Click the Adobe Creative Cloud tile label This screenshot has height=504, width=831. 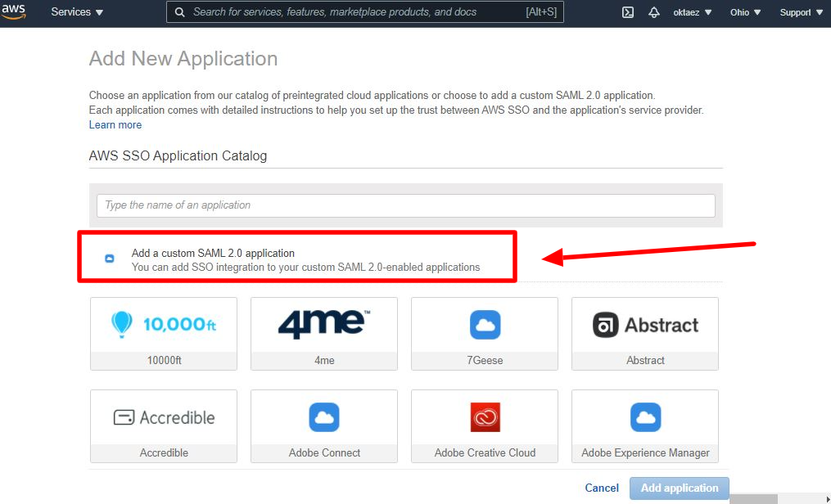(x=485, y=452)
